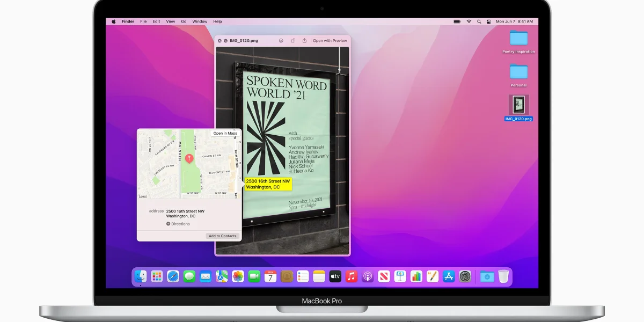644x322 pixels.
Task: Open the Music app in Dock
Action: click(x=352, y=276)
